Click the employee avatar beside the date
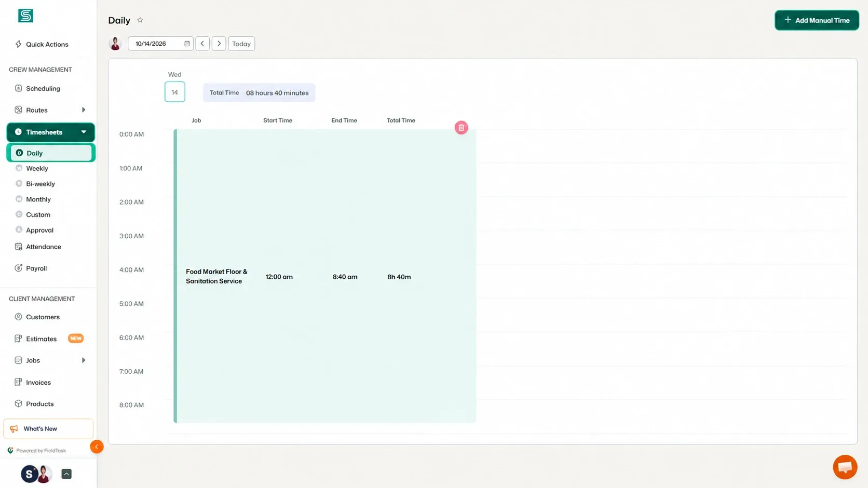868x488 pixels. click(115, 44)
